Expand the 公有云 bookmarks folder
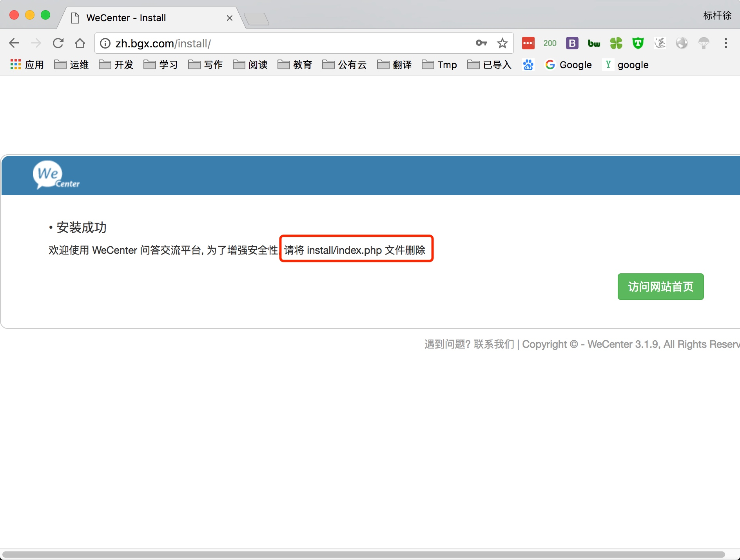Image resolution: width=740 pixels, height=560 pixels. point(345,65)
